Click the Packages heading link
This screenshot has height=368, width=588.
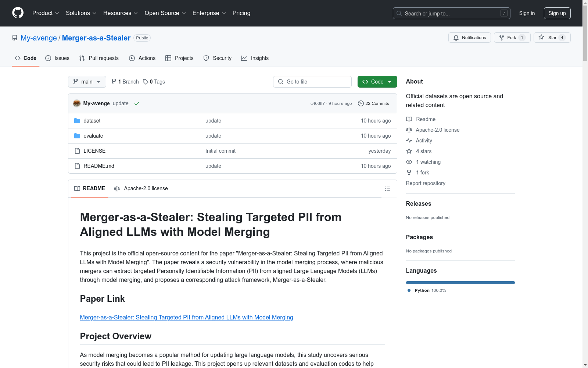click(x=419, y=237)
